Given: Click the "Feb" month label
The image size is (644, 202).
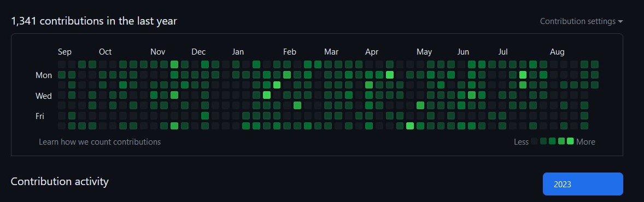Looking at the screenshot, I should tap(290, 52).
